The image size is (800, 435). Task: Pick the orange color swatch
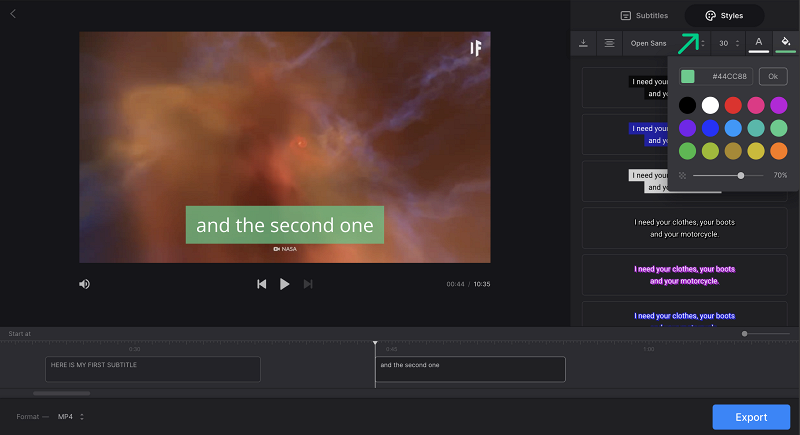click(x=779, y=151)
